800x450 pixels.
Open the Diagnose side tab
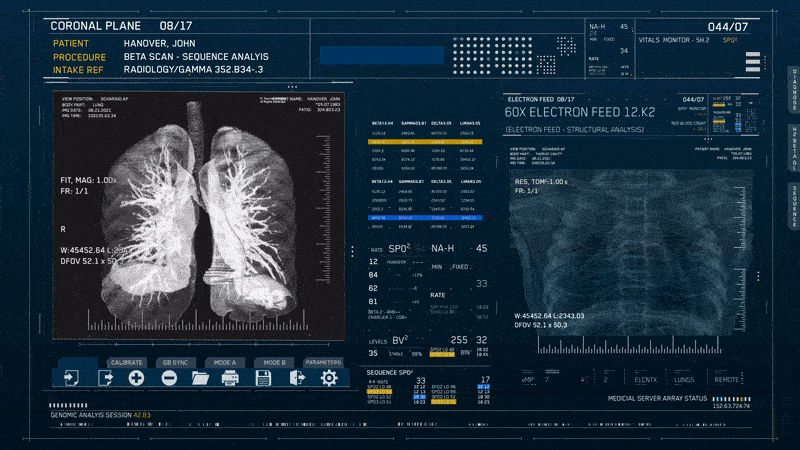793,89
